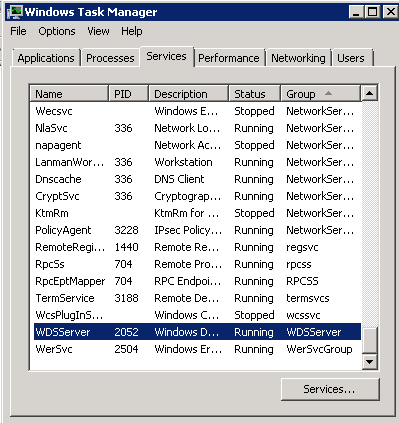
Task: Click the WerSvcGroup group cell
Action: point(319,349)
